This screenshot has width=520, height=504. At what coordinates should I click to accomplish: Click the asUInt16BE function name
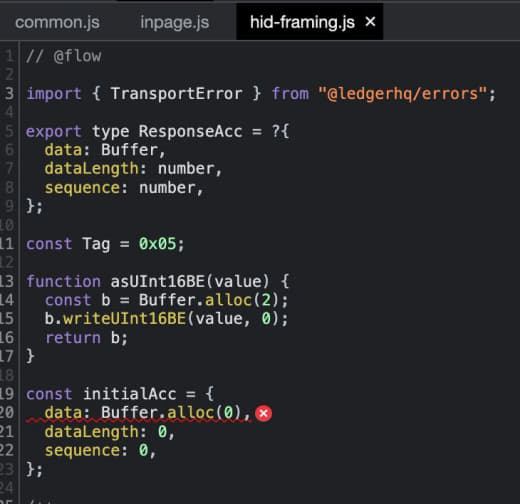tap(158, 282)
